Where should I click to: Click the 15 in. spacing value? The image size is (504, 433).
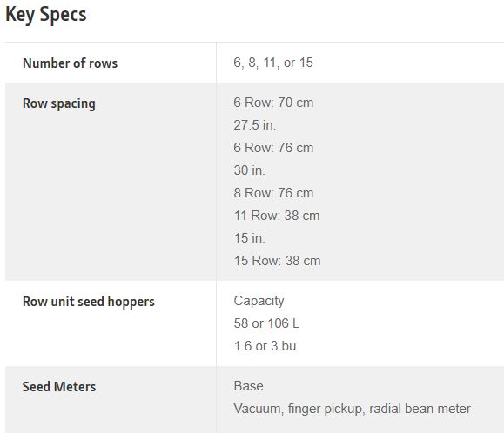tap(250, 238)
